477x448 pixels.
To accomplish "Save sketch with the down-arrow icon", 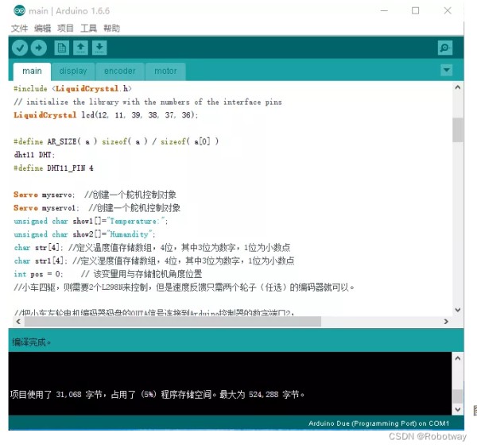I will click(x=99, y=48).
